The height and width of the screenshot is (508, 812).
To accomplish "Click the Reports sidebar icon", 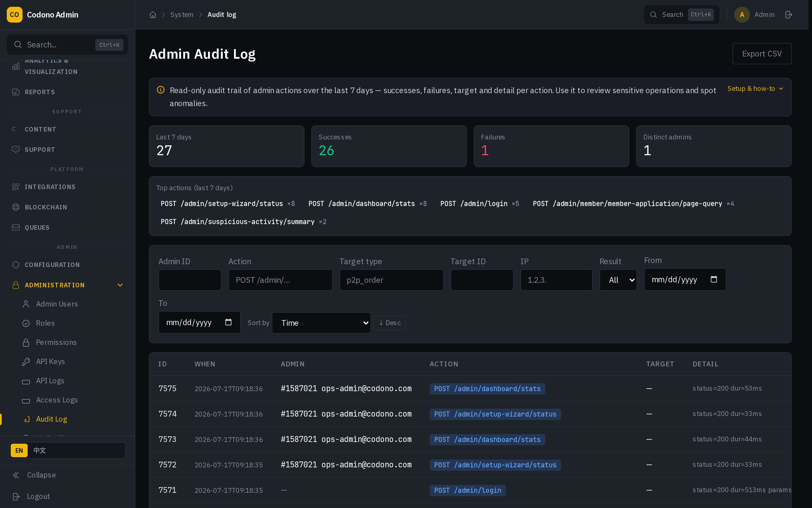I will coord(16,92).
